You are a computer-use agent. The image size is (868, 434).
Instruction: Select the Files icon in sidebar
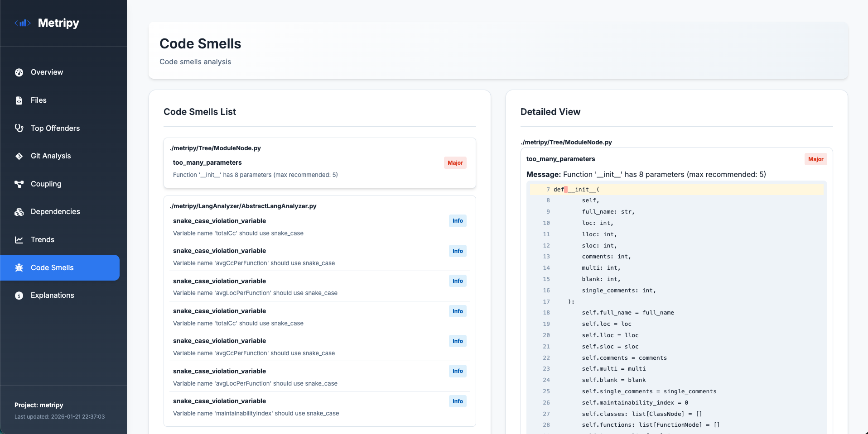tap(19, 100)
